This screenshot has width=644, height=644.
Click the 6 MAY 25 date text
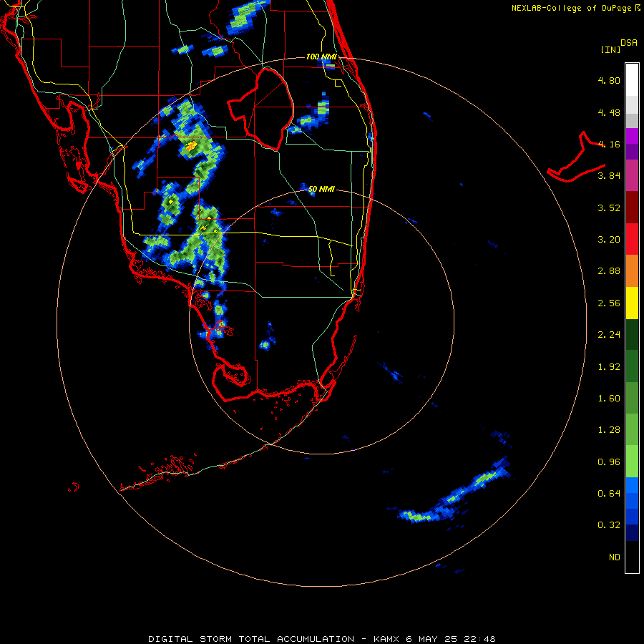pos(433,639)
